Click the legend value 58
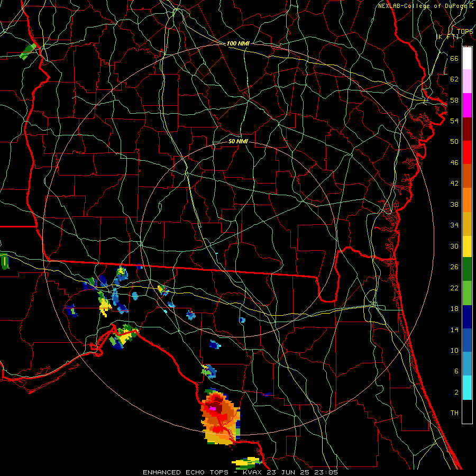Viewport: 476px width, 476px height. [454, 100]
